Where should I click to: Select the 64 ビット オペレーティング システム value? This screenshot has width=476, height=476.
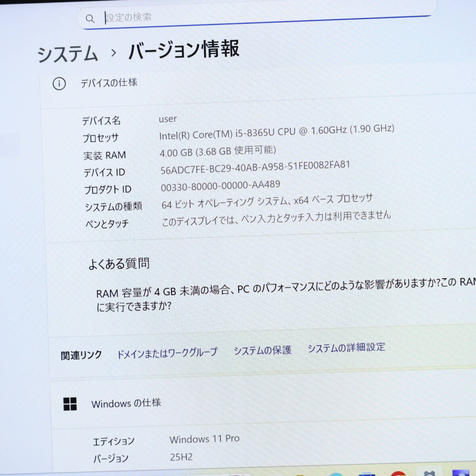[267, 202]
